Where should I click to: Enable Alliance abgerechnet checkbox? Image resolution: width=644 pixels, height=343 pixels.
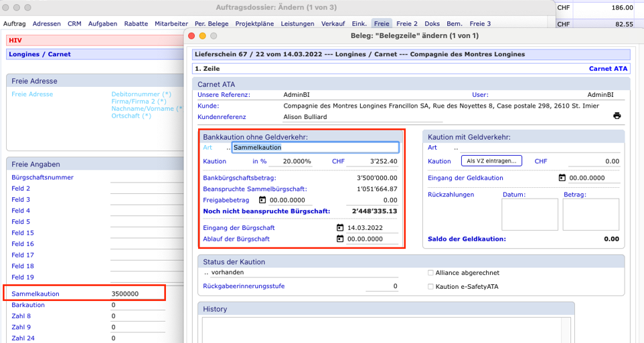click(430, 273)
